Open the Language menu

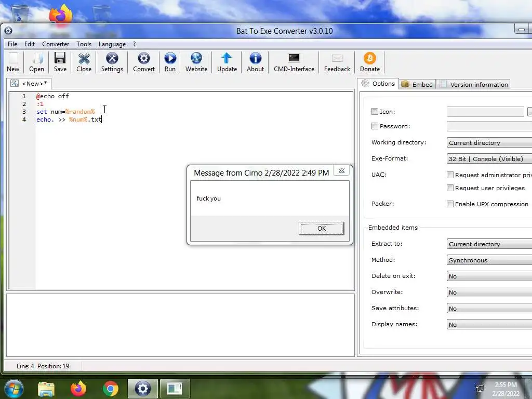click(x=112, y=44)
